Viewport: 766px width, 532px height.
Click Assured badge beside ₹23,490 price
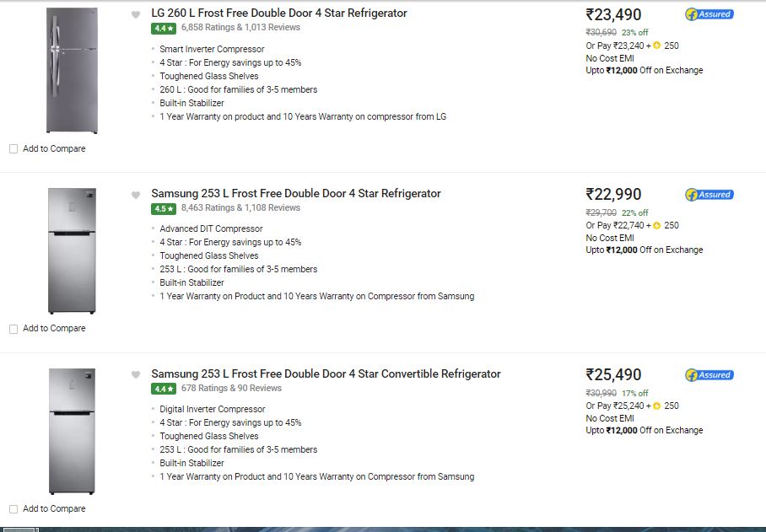(709, 14)
